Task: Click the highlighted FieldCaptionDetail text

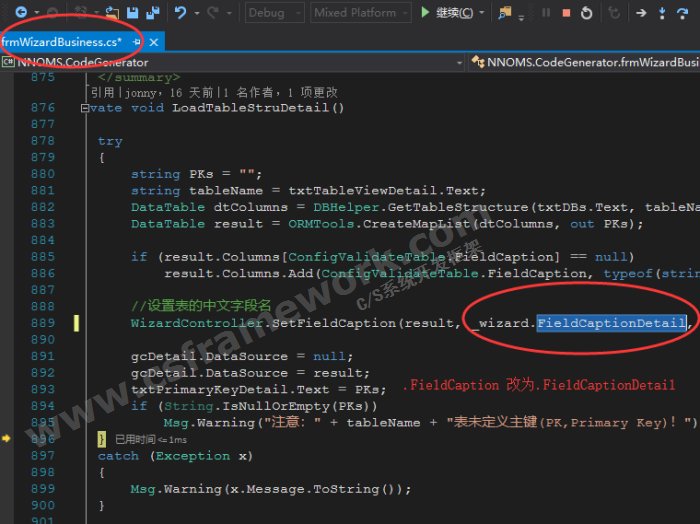Action: pos(610,323)
